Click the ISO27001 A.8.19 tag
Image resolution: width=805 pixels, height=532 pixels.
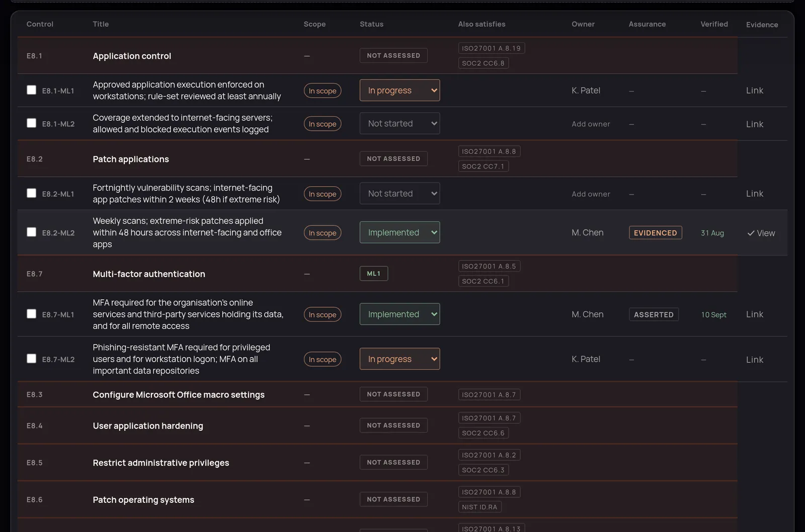[x=492, y=48]
